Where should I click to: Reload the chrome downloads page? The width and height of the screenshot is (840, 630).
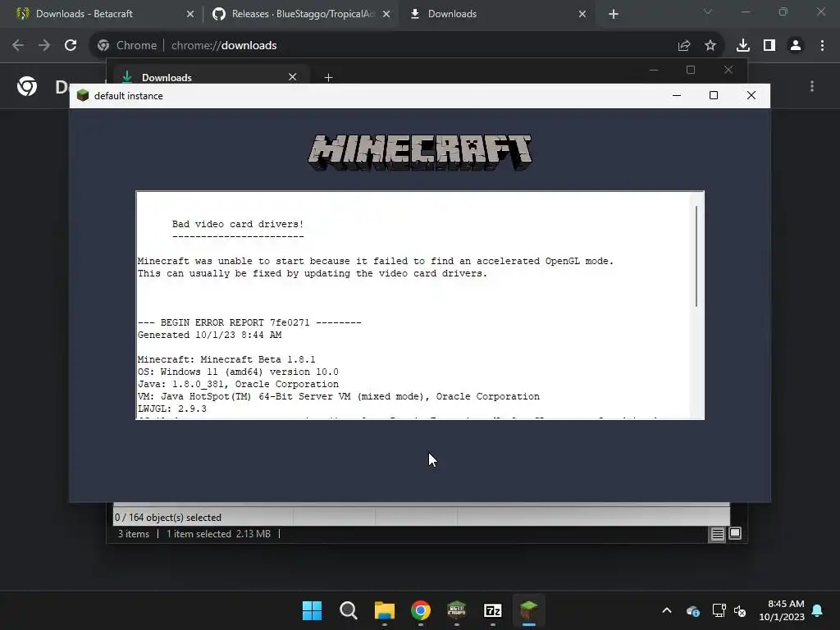[x=71, y=46]
